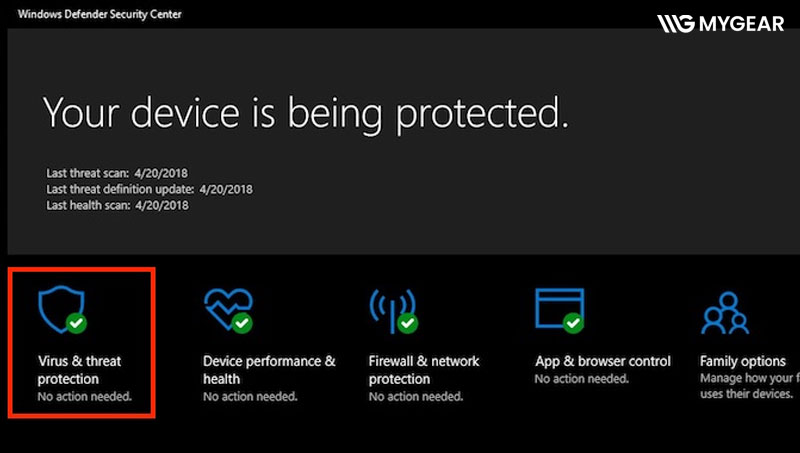Open the App & browser control window icon
Image resolution: width=800 pixels, height=453 pixels.
pyautogui.click(x=557, y=306)
